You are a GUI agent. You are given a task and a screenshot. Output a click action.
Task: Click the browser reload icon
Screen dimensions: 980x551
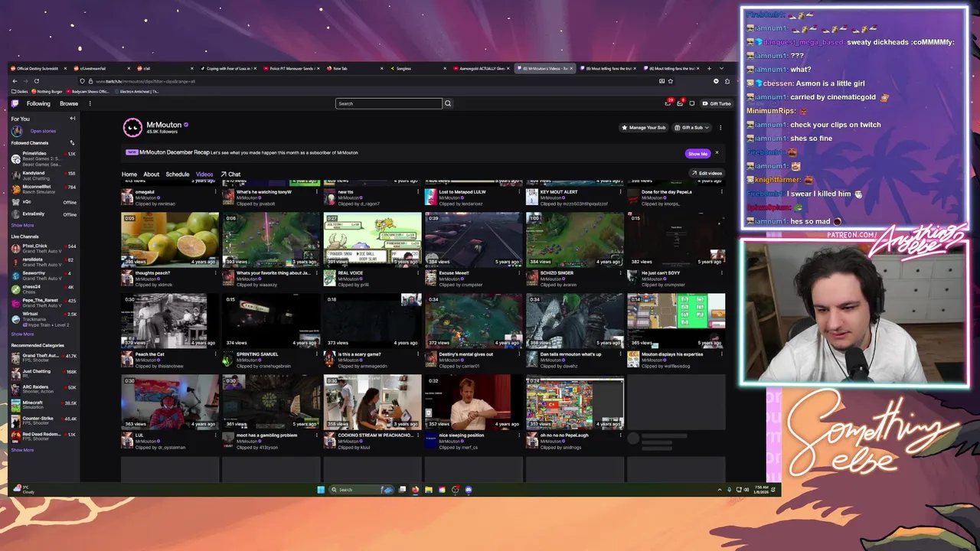coord(36,81)
